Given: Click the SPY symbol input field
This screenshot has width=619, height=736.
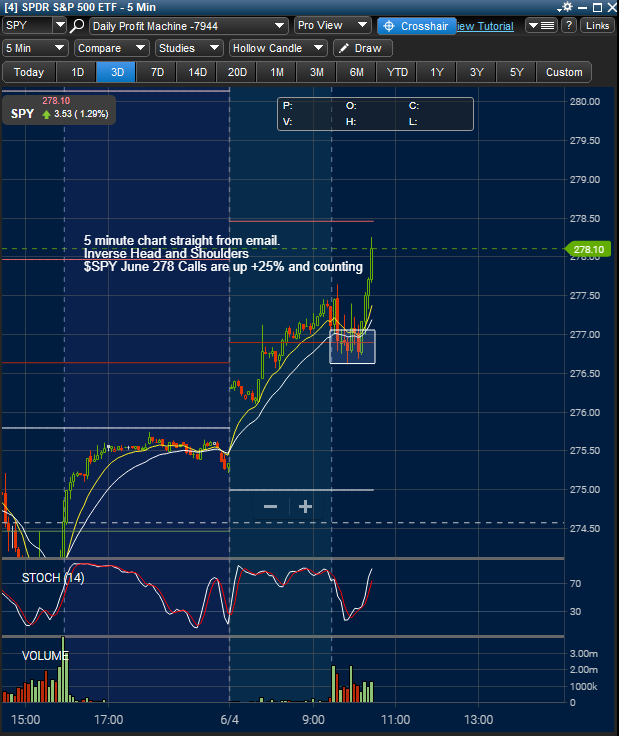Looking at the screenshot, I should pos(27,25).
